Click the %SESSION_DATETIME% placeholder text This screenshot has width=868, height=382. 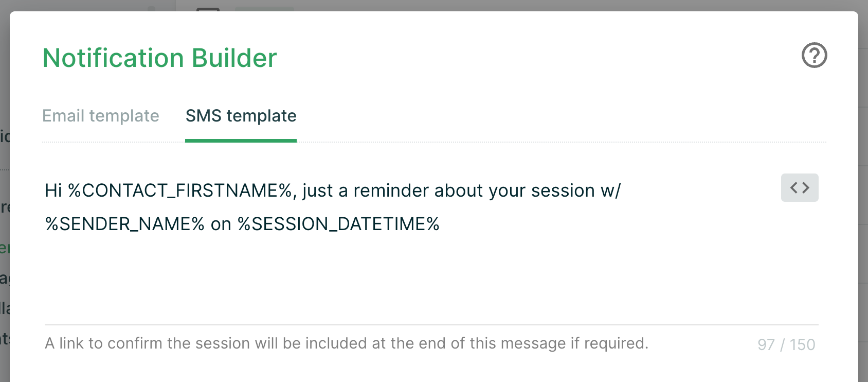click(x=338, y=224)
